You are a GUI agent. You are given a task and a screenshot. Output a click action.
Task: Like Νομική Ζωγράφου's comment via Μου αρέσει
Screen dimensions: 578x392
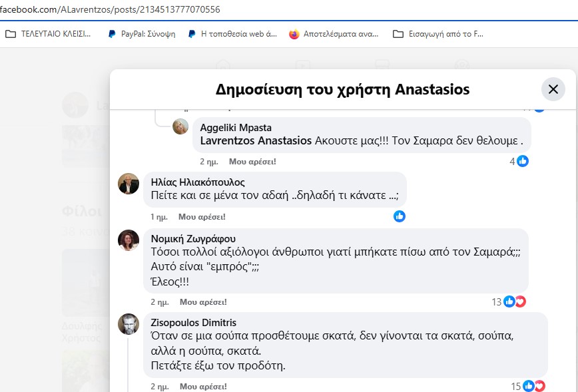pyautogui.click(x=203, y=302)
